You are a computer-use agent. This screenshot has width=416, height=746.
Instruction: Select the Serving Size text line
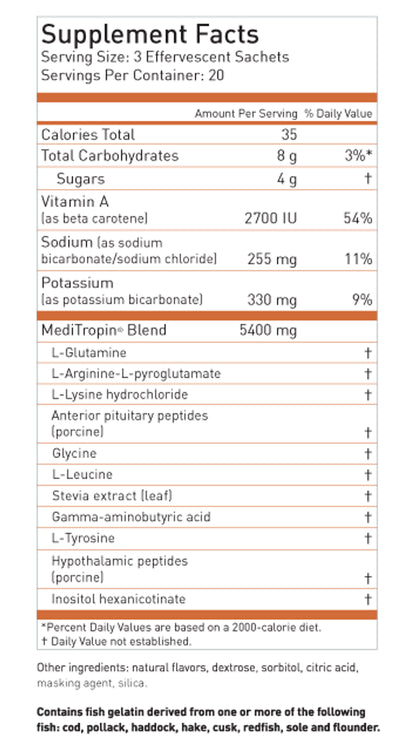[165, 57]
